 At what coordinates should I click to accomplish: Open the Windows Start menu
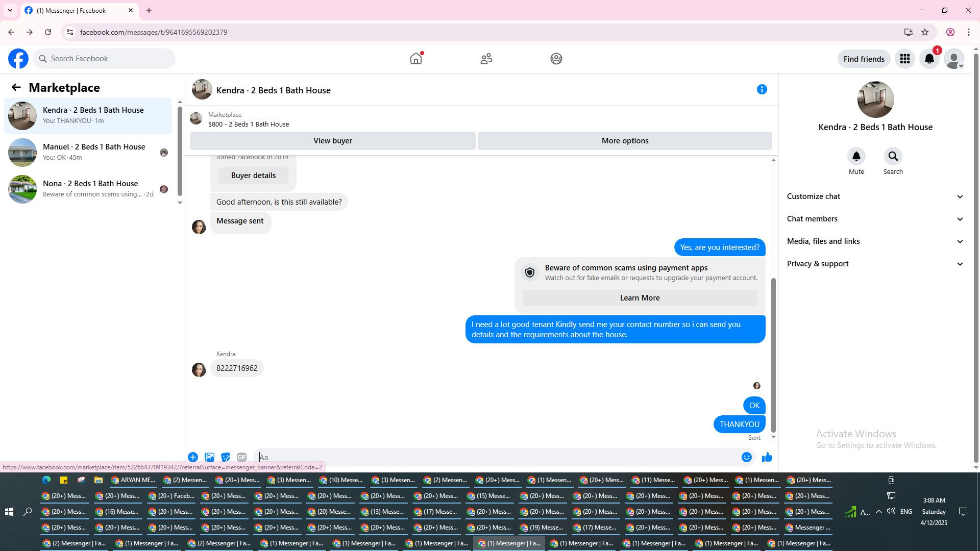click(x=9, y=512)
